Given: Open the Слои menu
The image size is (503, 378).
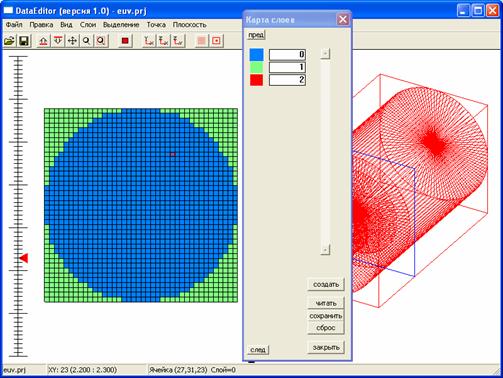Looking at the screenshot, I should point(88,25).
